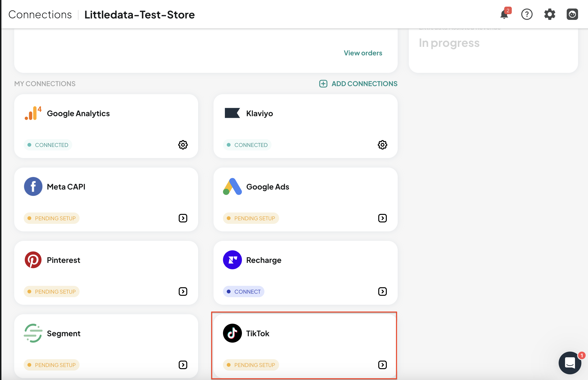Click the Google Analytics CONNECTED badge
The height and width of the screenshot is (380, 588).
click(48, 145)
